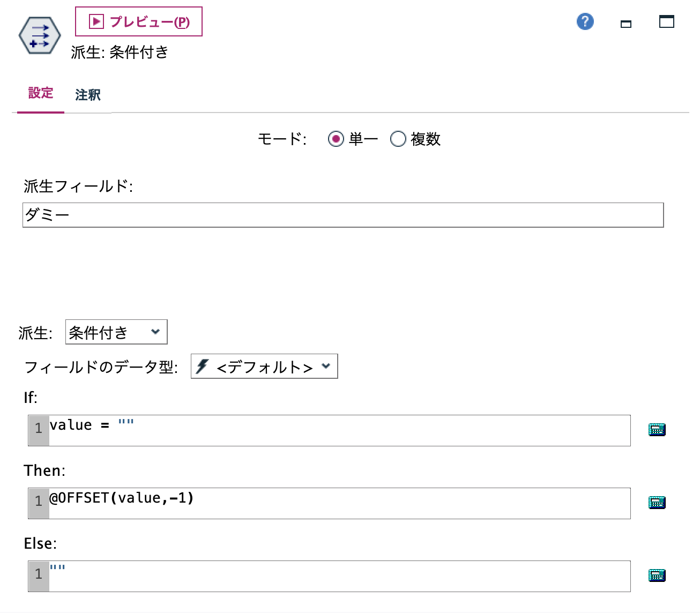Image resolution: width=700 pixels, height=613 pixels.
Task: Open help via the question mark icon
Action: tap(585, 22)
